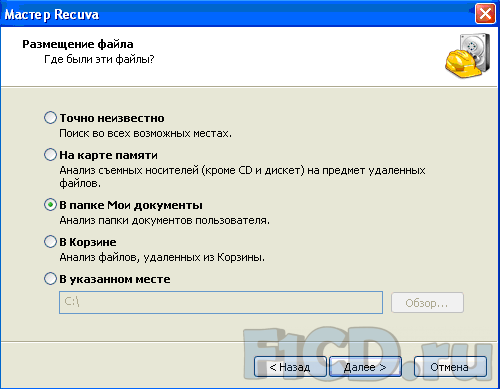Click the C:\ path input field

(x=221, y=302)
